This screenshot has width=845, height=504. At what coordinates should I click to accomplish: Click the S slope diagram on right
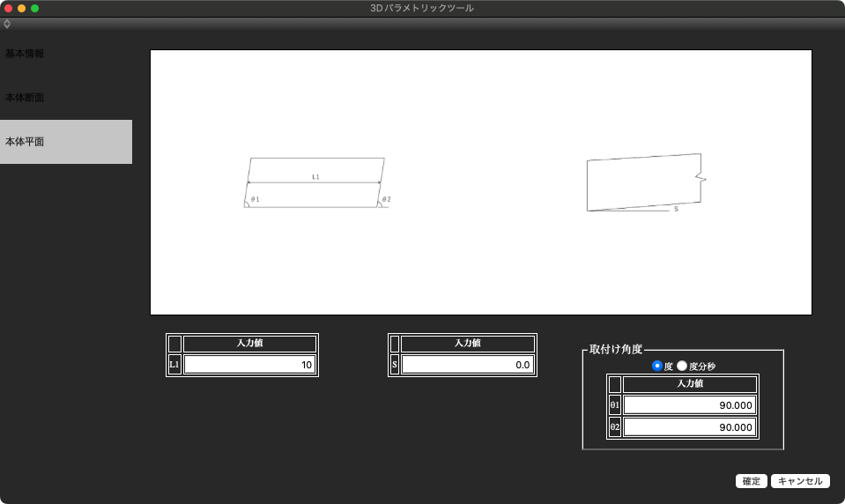[x=645, y=183]
